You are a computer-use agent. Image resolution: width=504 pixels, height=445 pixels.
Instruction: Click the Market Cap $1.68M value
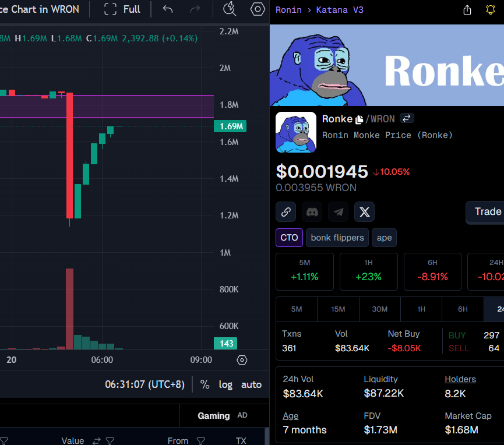coord(461,430)
